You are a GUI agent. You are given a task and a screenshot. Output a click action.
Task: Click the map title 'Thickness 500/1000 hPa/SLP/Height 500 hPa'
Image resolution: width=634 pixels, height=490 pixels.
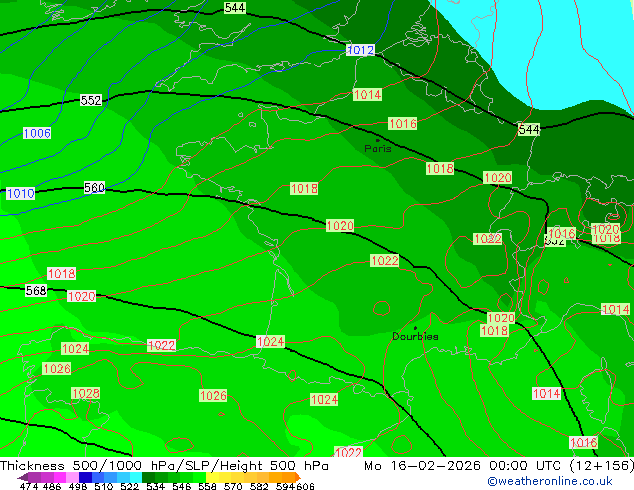164,466
